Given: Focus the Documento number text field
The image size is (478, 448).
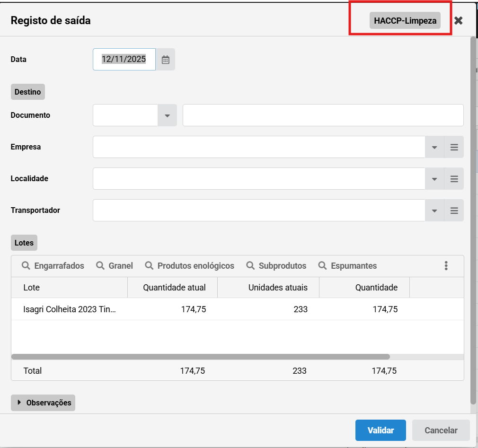Looking at the screenshot, I should (323, 115).
